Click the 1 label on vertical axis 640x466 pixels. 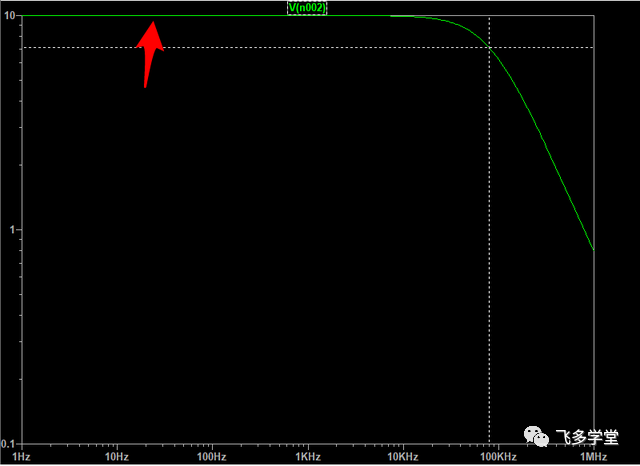(x=13, y=230)
